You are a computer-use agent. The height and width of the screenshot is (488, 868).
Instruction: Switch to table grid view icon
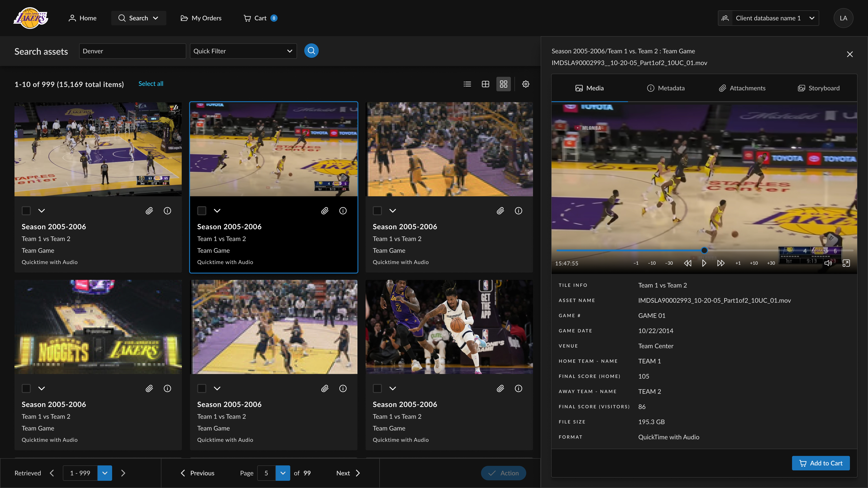click(x=485, y=84)
